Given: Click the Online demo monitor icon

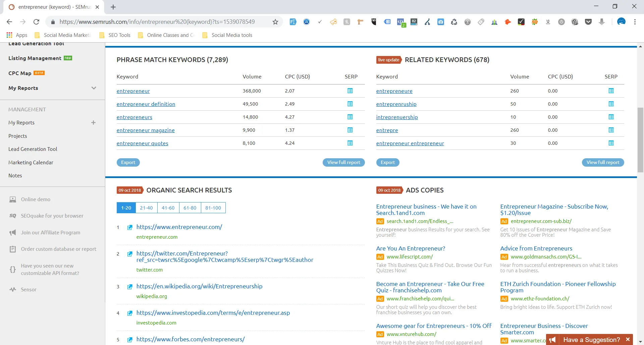Looking at the screenshot, I should pyautogui.click(x=13, y=199).
